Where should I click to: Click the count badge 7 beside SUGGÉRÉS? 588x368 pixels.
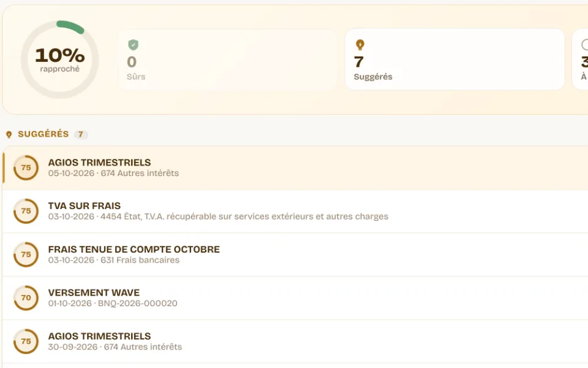tap(81, 134)
